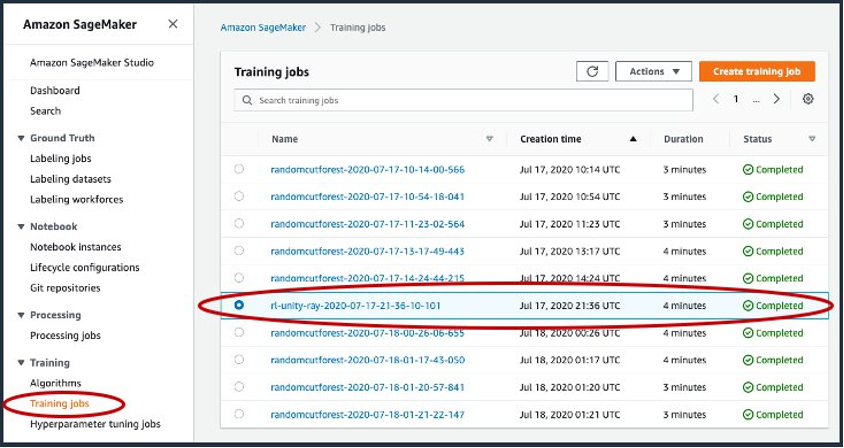Screen dimensions: 844x448
Task: Select radio for randomcutforest-2020-07-18-01-21-22-147
Action: (x=239, y=414)
